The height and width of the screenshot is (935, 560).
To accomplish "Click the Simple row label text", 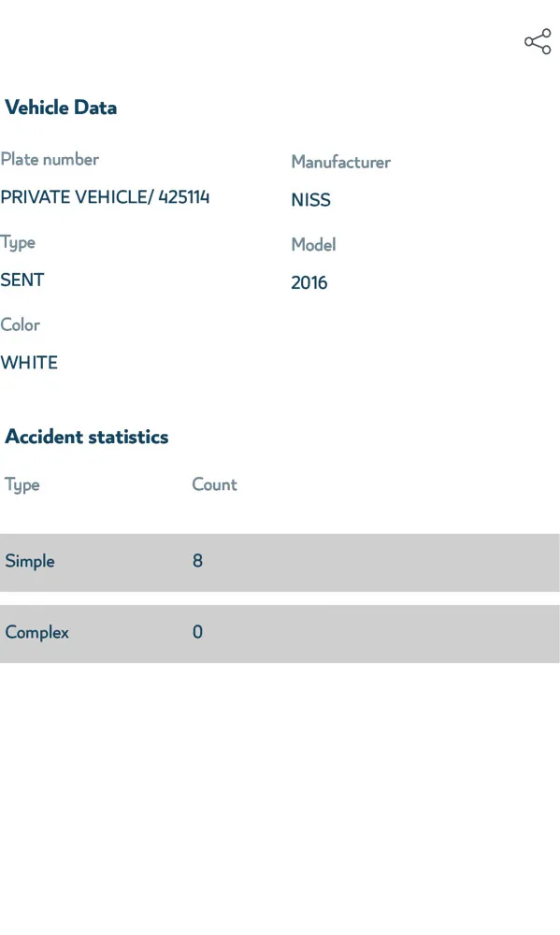I will [x=30, y=561].
